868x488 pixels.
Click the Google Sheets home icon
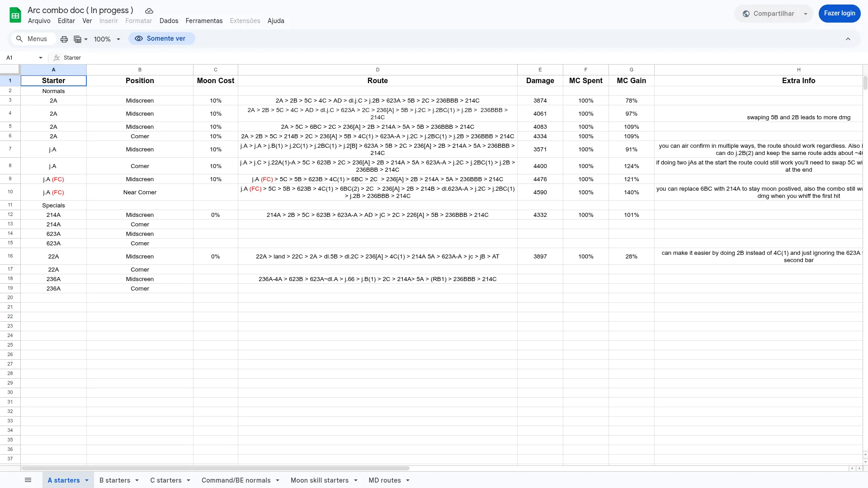pos(15,15)
